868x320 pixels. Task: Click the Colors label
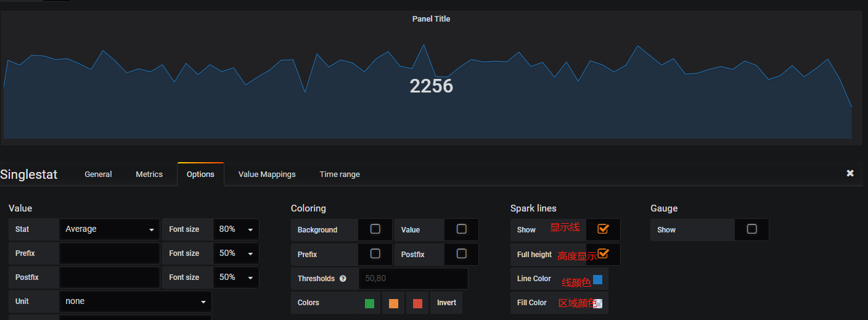tap(308, 303)
